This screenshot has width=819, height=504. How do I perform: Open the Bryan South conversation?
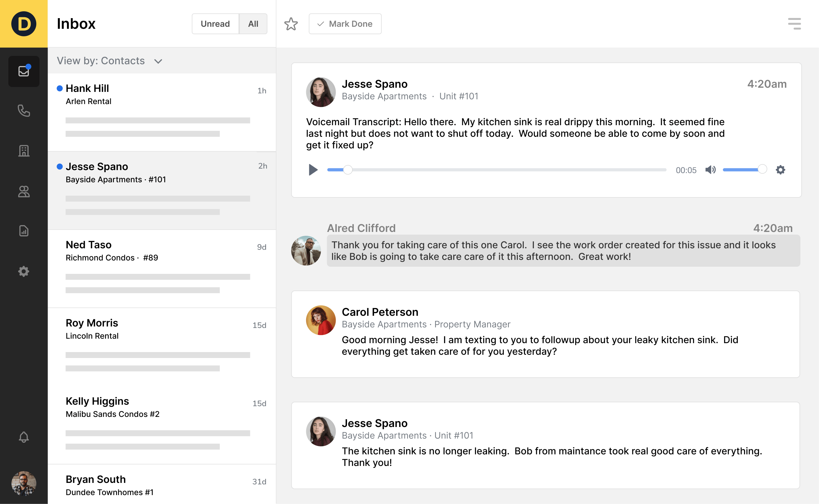point(162,484)
